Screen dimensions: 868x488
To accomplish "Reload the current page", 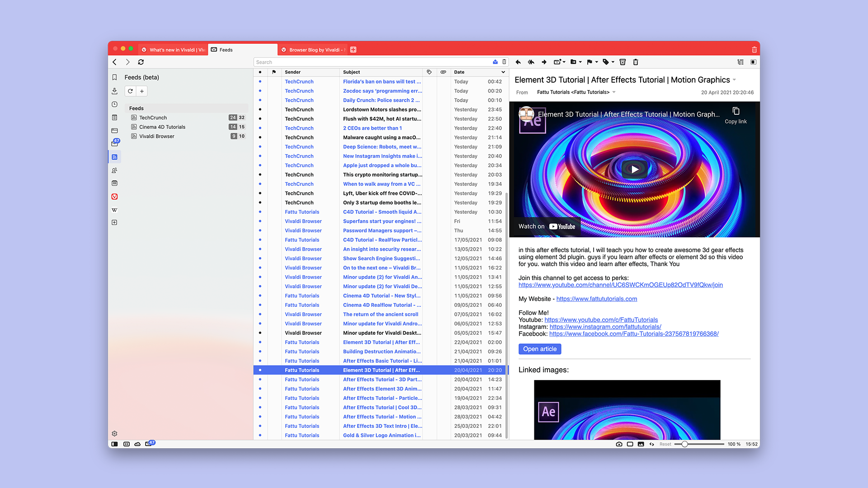I will coord(141,62).
